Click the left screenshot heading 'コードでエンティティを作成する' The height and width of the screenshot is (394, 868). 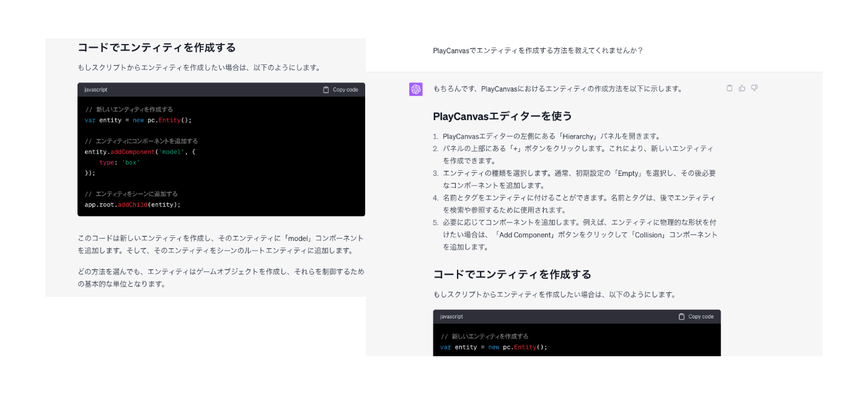pyautogui.click(x=157, y=47)
